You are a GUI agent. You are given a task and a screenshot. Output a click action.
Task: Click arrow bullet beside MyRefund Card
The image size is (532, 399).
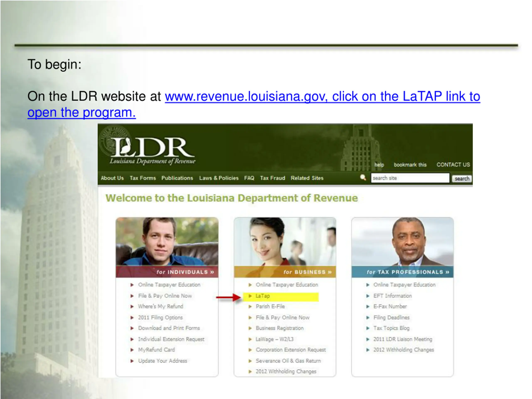pos(132,350)
